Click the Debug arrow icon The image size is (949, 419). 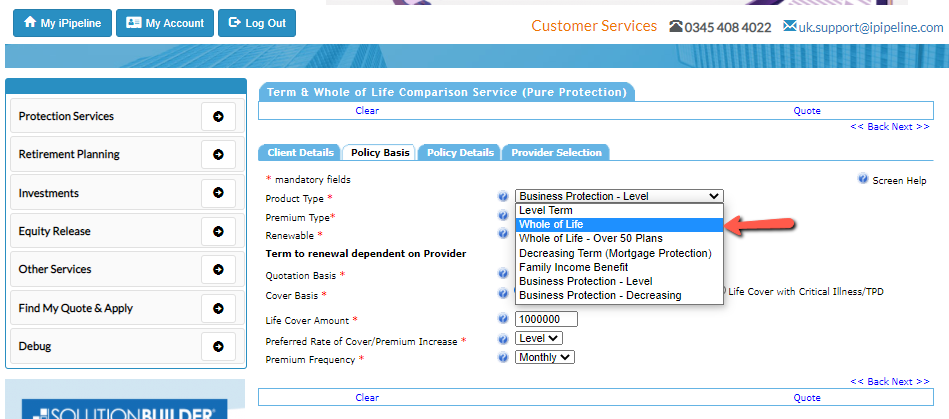click(x=218, y=346)
